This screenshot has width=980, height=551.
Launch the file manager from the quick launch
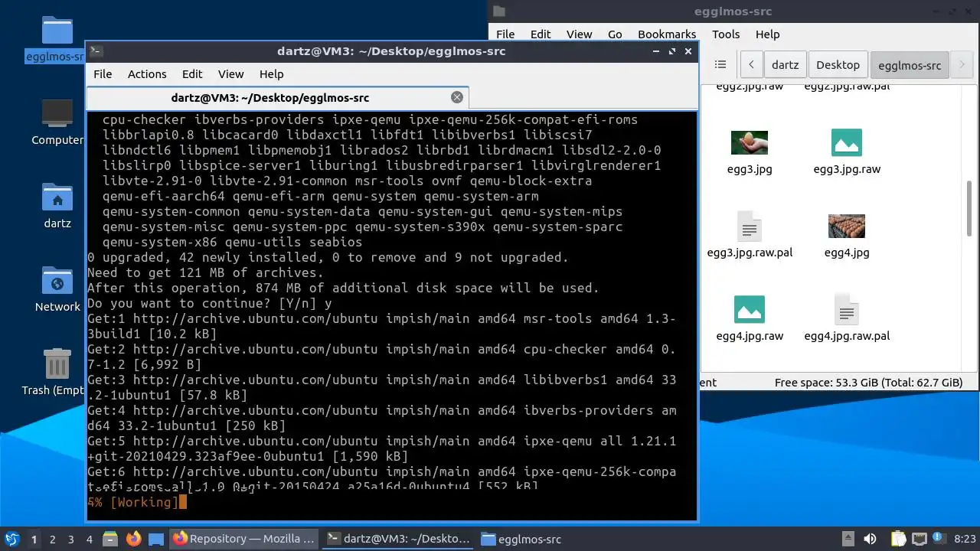pyautogui.click(x=109, y=539)
